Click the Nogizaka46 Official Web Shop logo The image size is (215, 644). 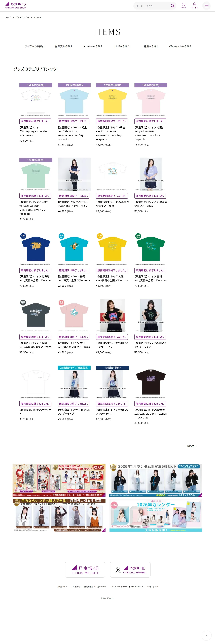click(x=16, y=6)
